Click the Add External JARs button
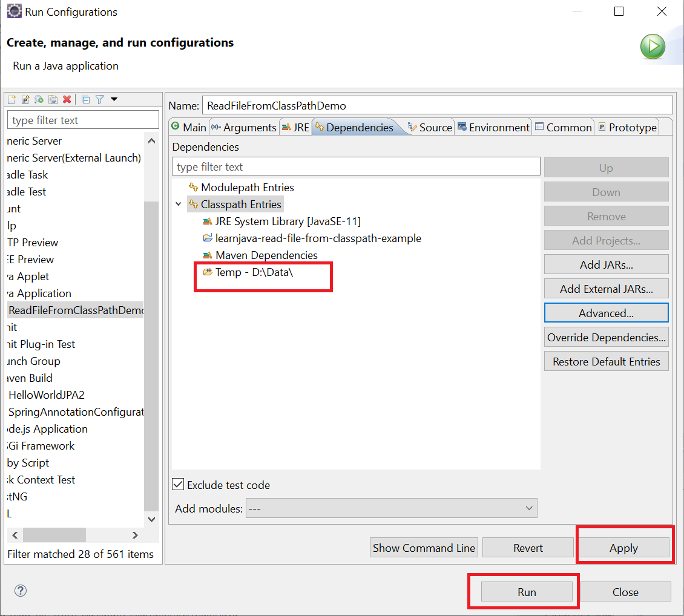684x616 pixels. [606, 289]
